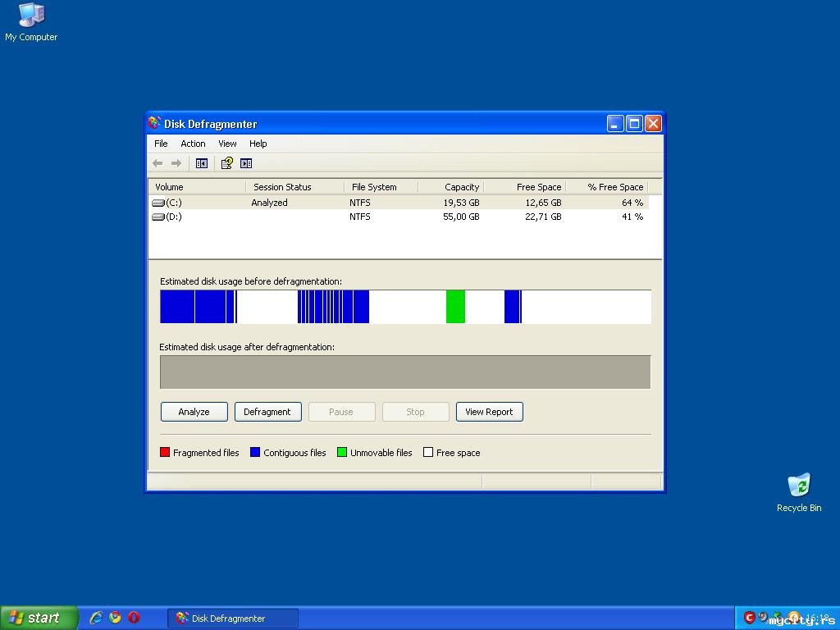Open the File menu

[161, 144]
